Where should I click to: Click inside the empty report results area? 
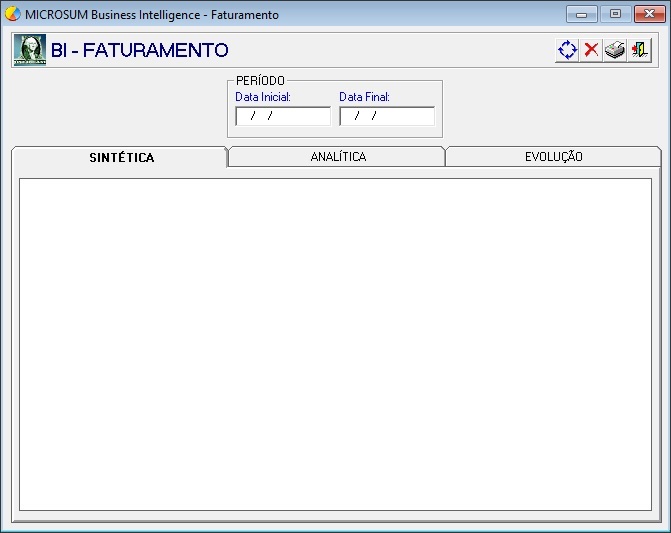336,344
